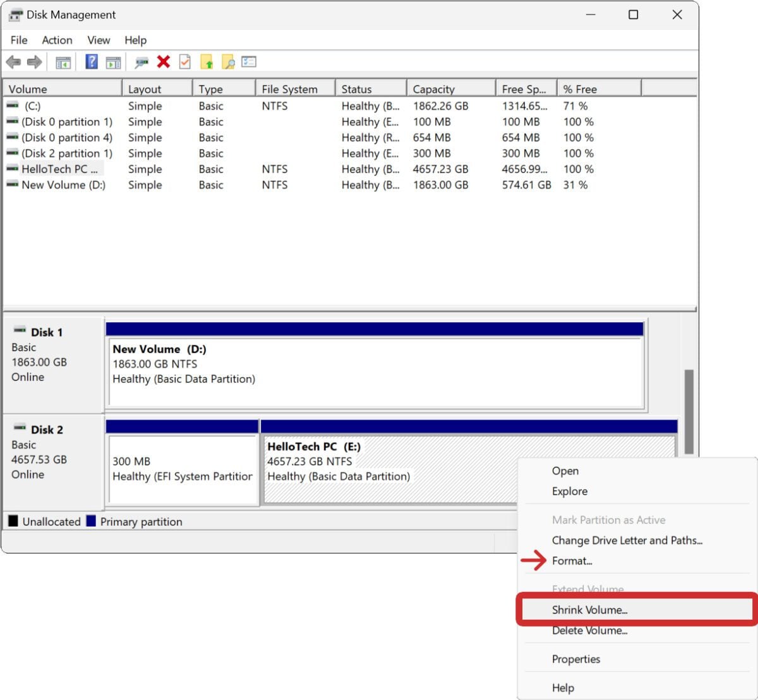
Task: Select Shrink Volume from the context menu
Action: point(588,610)
